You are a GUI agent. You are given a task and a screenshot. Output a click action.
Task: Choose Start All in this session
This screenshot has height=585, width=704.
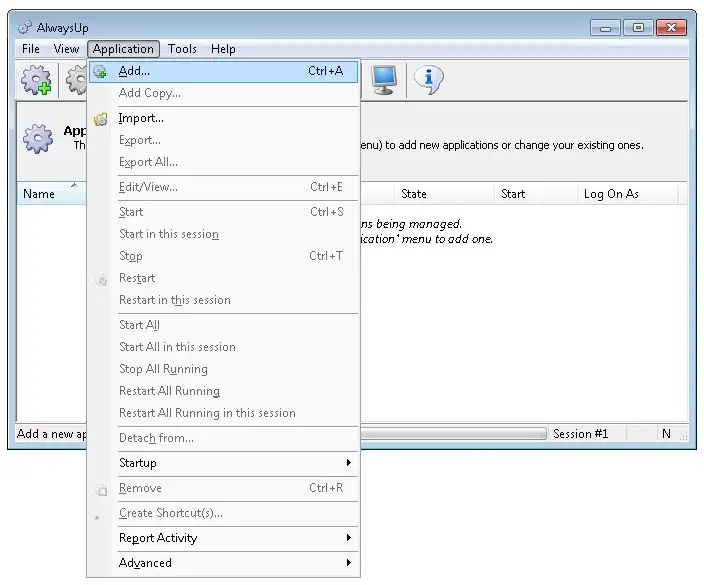[x=224, y=347]
